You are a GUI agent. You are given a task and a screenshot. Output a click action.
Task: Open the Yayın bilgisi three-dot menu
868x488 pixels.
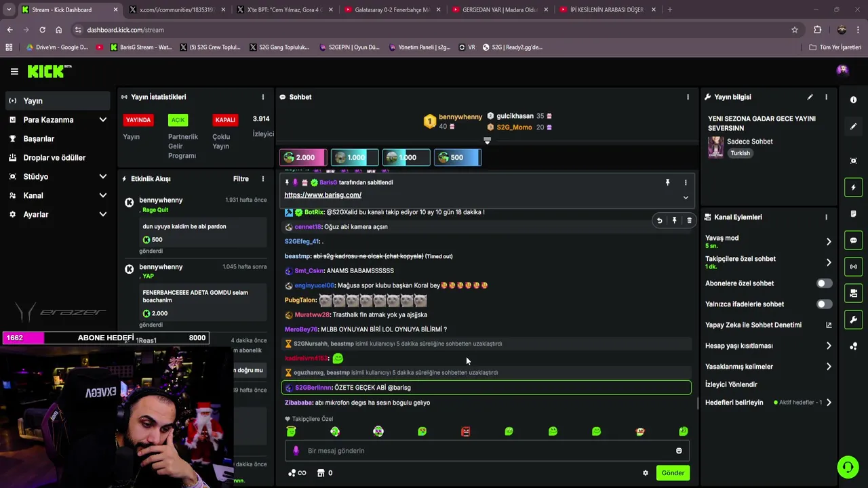pyautogui.click(x=826, y=97)
